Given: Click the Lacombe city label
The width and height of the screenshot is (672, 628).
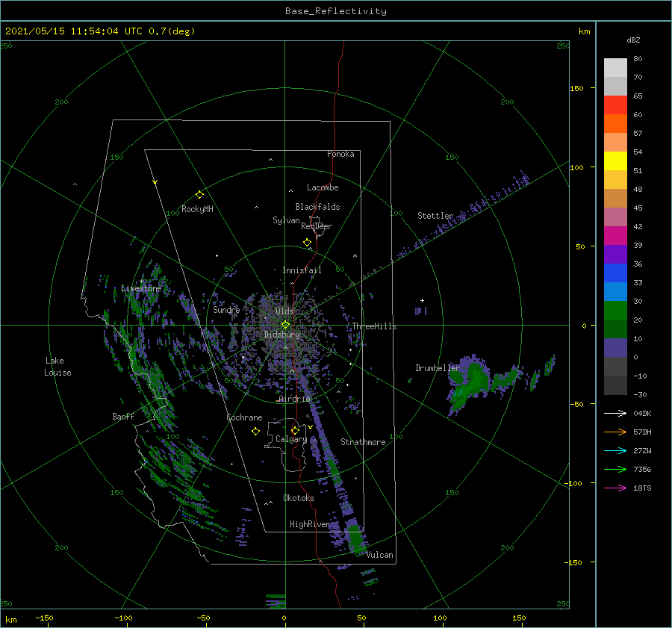Looking at the screenshot, I should tap(323, 187).
